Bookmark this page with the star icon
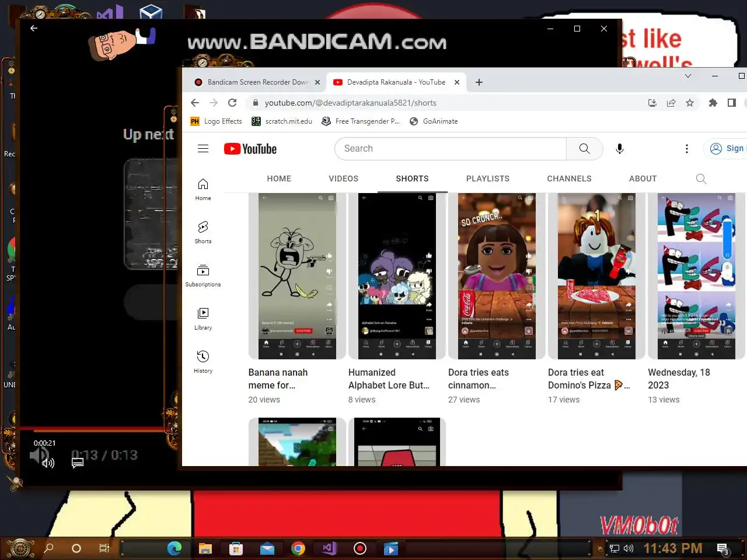 pyautogui.click(x=690, y=103)
